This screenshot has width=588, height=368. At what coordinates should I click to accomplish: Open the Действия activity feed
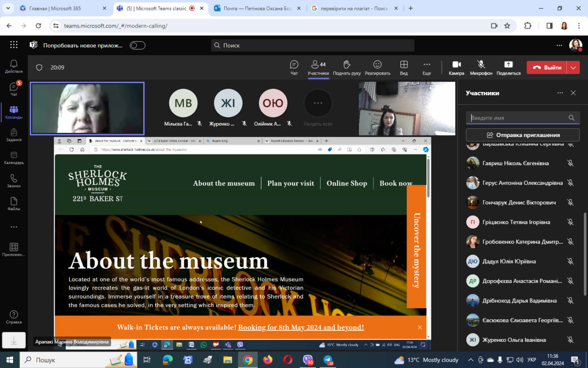point(14,67)
